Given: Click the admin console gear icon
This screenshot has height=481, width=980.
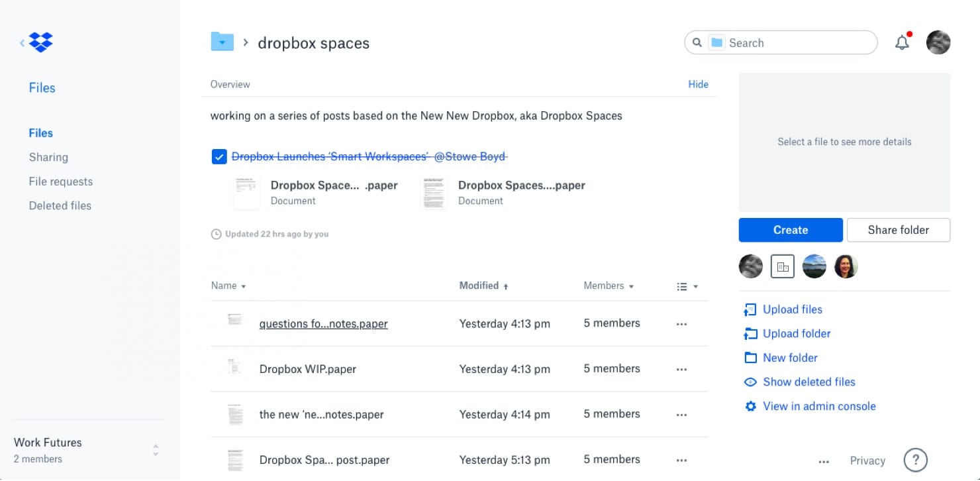Looking at the screenshot, I should [x=750, y=406].
